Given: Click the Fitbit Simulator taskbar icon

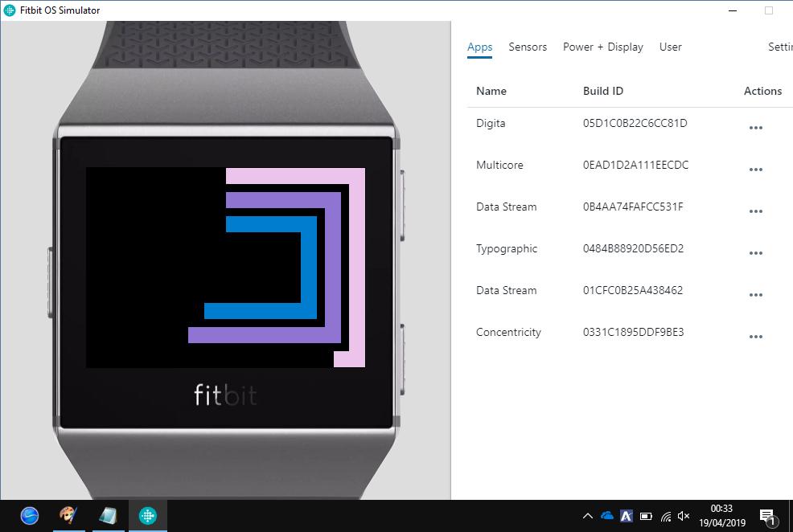Looking at the screenshot, I should [148, 516].
